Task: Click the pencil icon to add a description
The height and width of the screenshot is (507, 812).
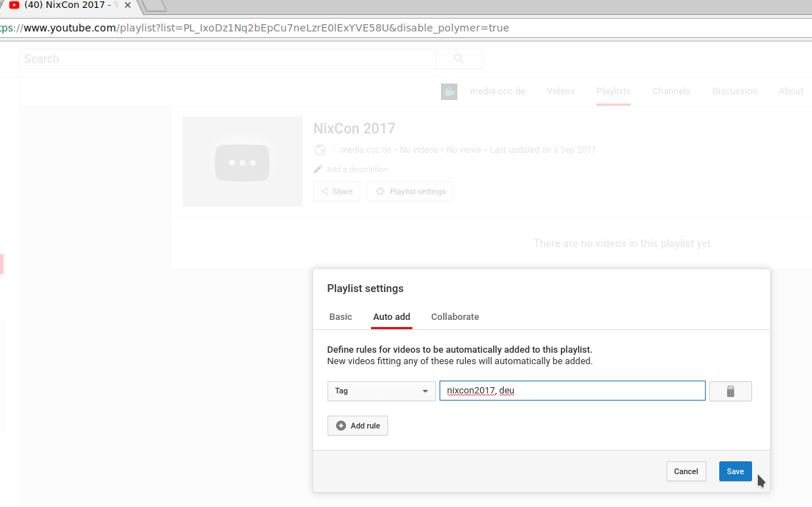Action: (318, 169)
